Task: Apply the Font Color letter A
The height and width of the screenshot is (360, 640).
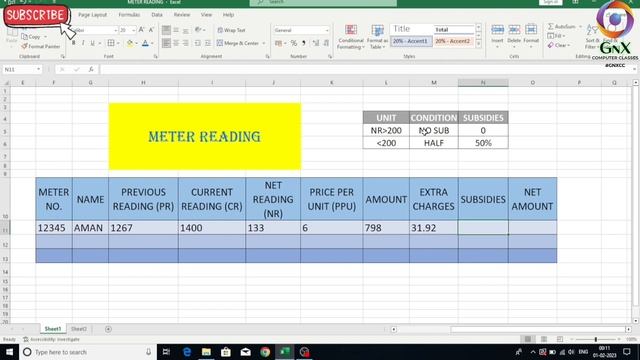Action: point(145,43)
